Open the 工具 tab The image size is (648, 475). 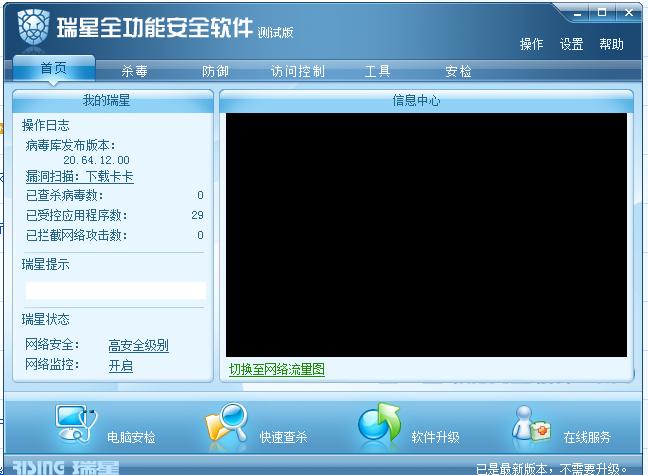(377, 72)
